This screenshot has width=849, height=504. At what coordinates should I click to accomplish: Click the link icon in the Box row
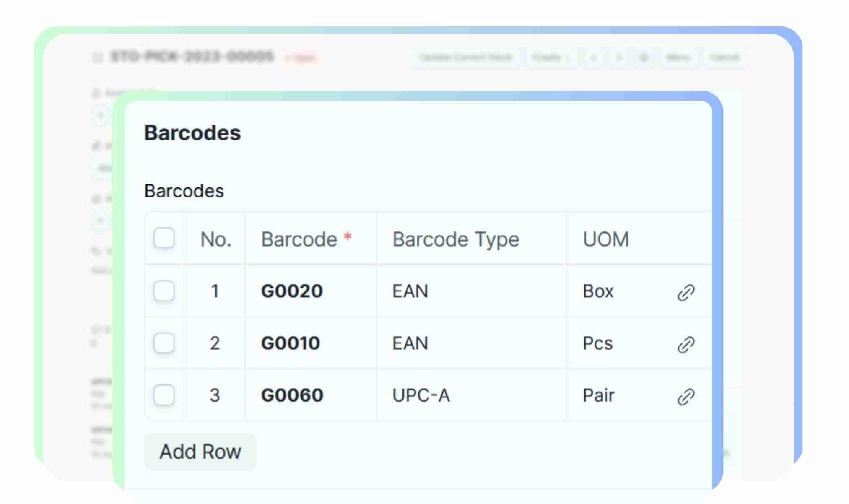(685, 292)
